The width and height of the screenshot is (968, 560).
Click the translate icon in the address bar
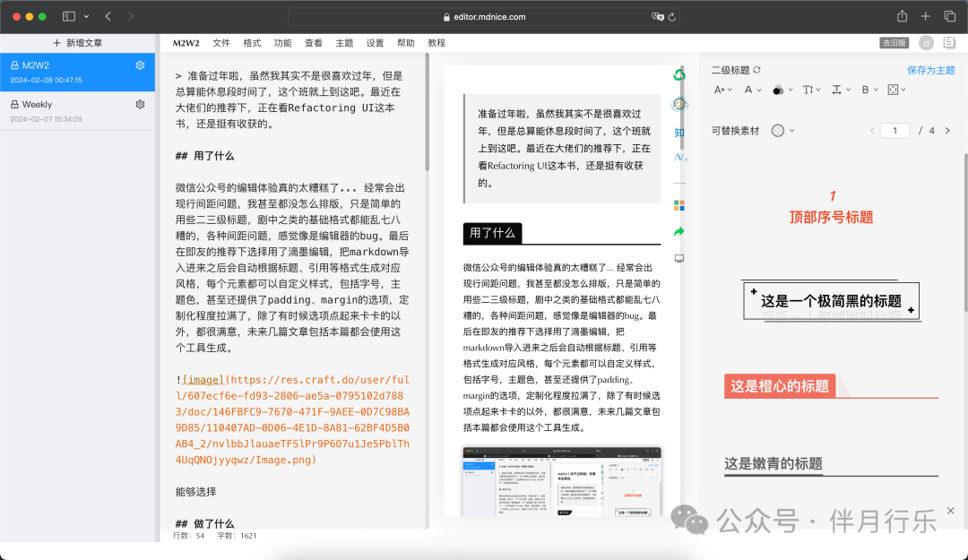[658, 17]
